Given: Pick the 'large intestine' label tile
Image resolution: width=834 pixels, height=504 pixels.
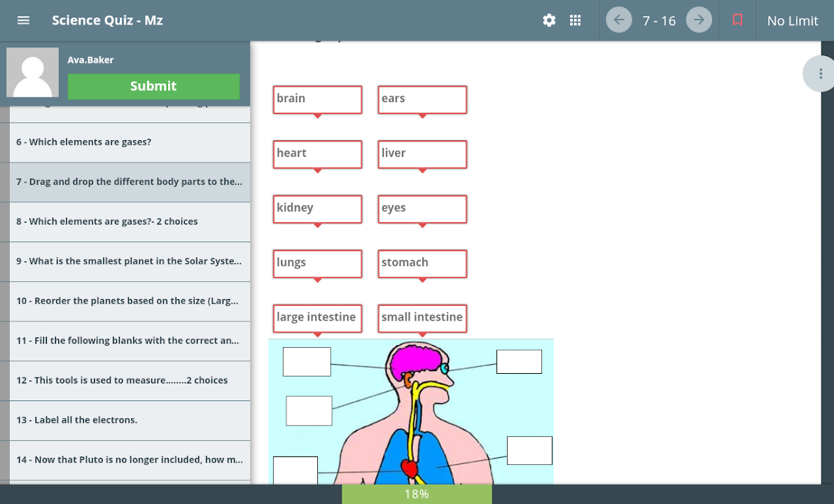Looking at the screenshot, I should tap(317, 318).
